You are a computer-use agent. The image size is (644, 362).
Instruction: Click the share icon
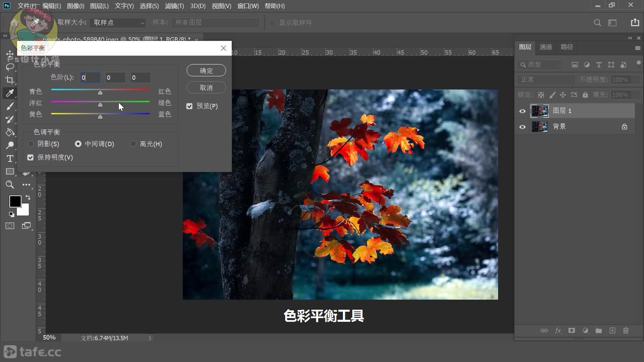(635, 22)
